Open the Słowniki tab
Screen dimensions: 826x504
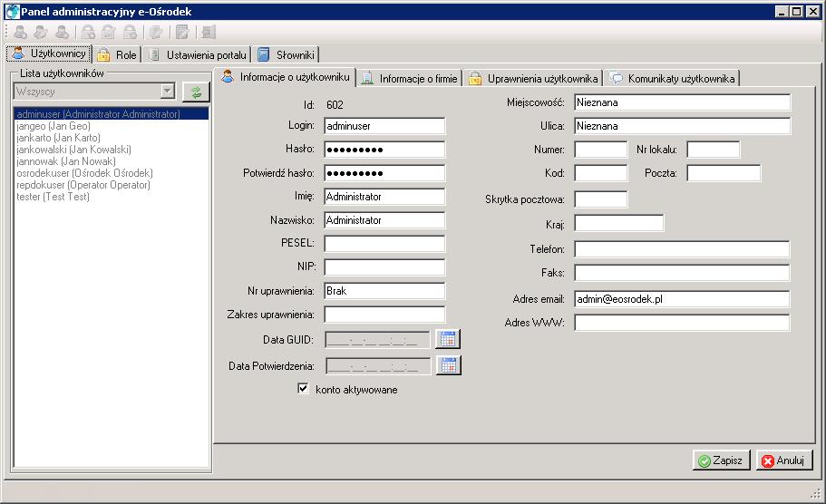point(286,54)
